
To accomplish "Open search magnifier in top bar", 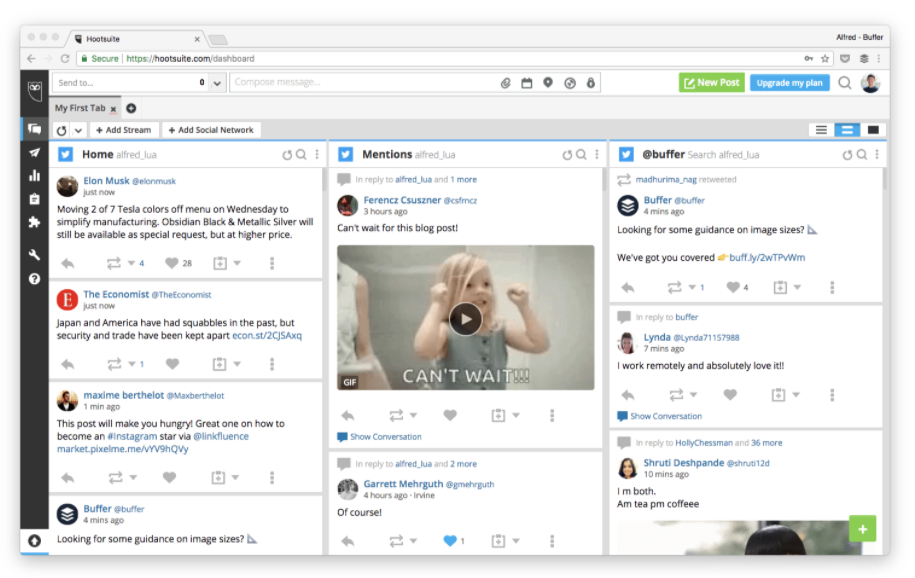I will click(844, 83).
